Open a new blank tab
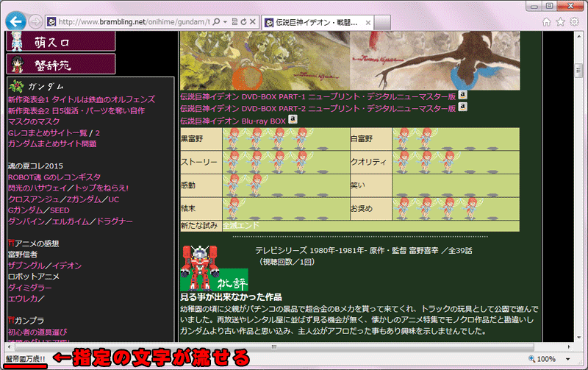The width and height of the screenshot is (588, 370). tap(382, 23)
